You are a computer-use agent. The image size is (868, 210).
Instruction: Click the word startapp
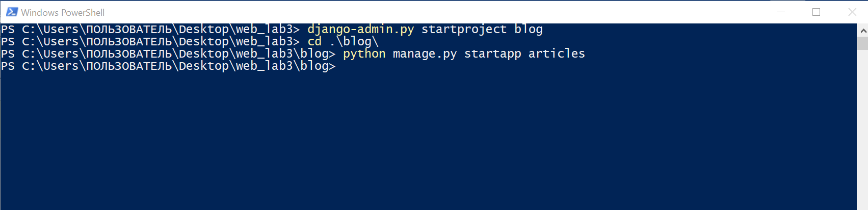(x=492, y=54)
